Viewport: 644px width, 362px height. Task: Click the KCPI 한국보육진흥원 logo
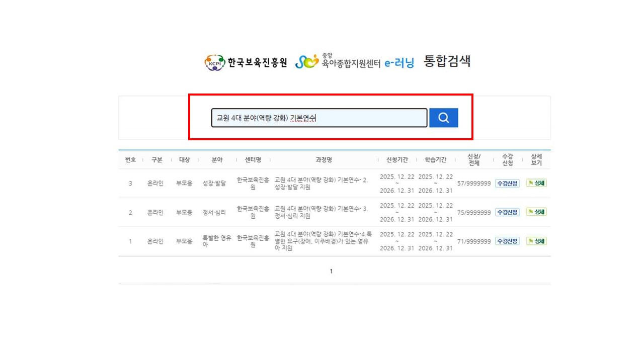pyautogui.click(x=246, y=62)
